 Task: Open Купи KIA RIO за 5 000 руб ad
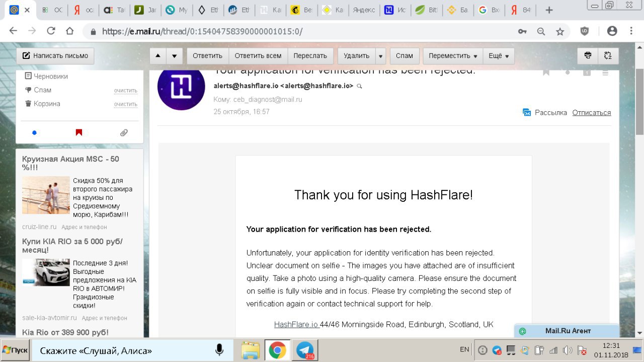coord(72,246)
